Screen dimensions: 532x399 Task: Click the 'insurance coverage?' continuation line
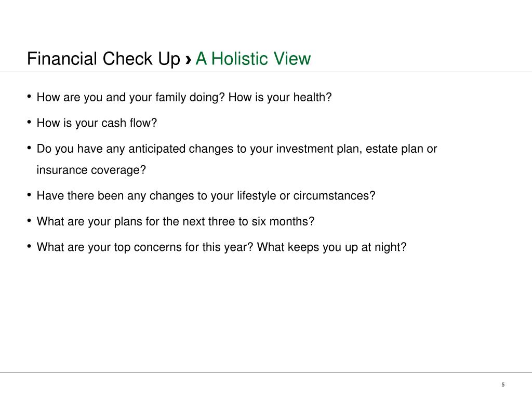coord(91,170)
